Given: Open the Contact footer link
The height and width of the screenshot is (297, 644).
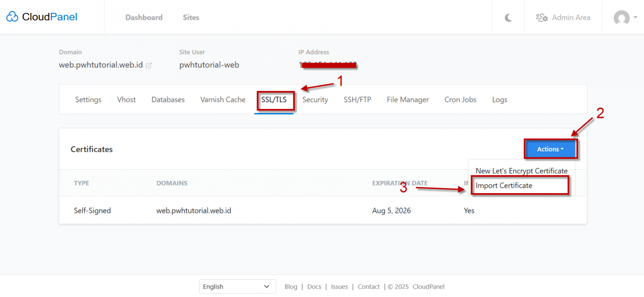Looking at the screenshot, I should tap(369, 287).
